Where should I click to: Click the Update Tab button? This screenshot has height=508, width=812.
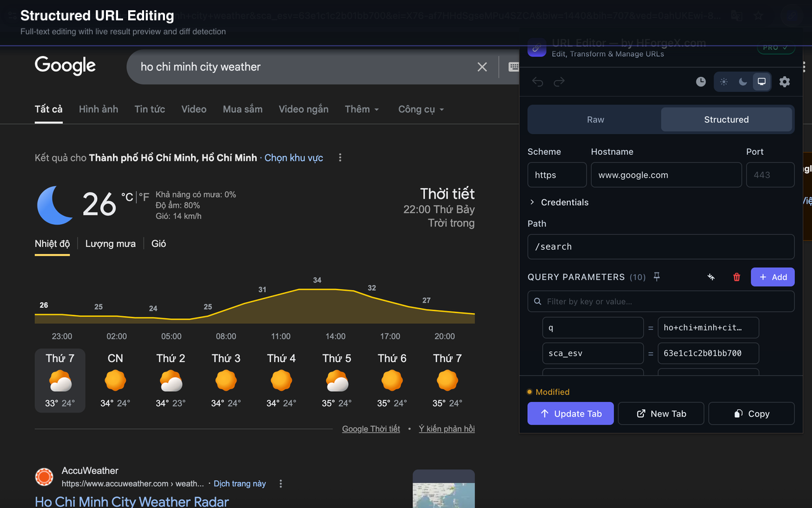[570, 413]
